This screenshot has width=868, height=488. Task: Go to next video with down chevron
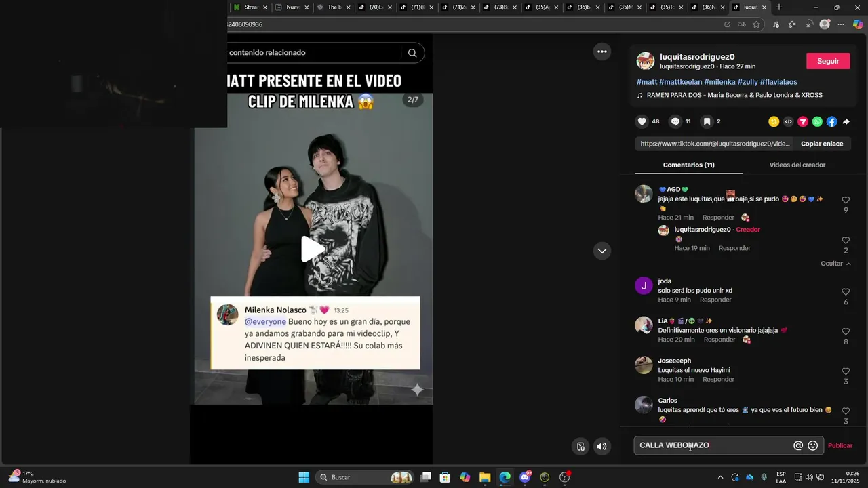(601, 251)
